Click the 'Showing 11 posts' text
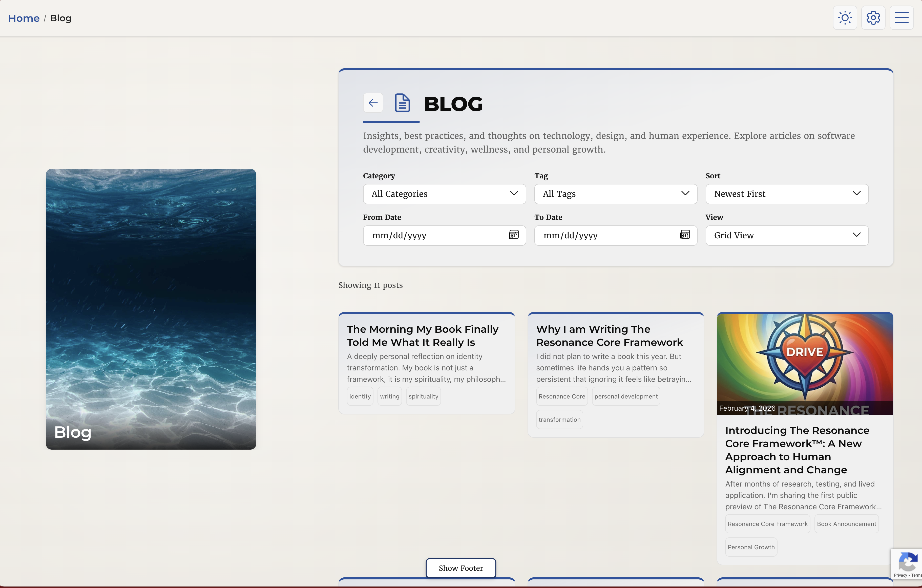The width and height of the screenshot is (922, 588). pos(370,285)
